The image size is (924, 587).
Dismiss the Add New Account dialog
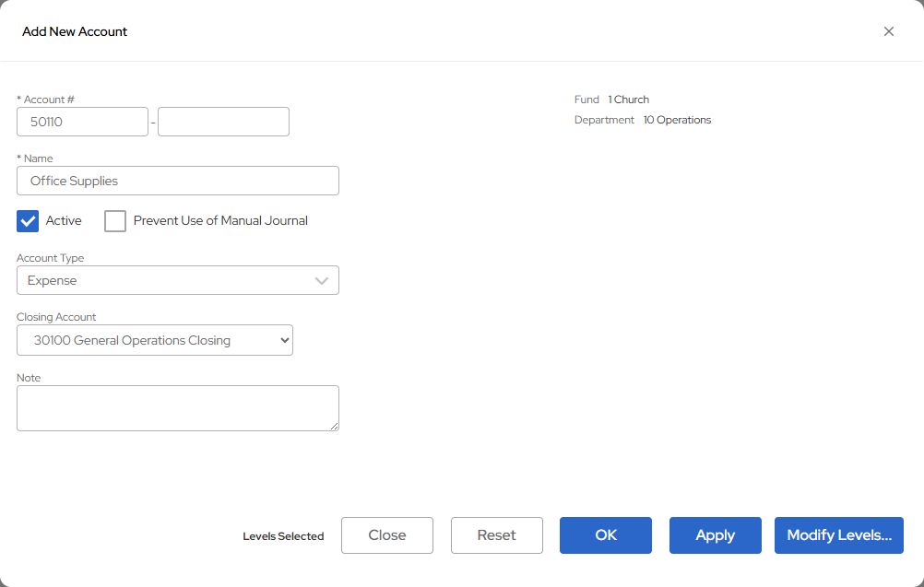(888, 30)
